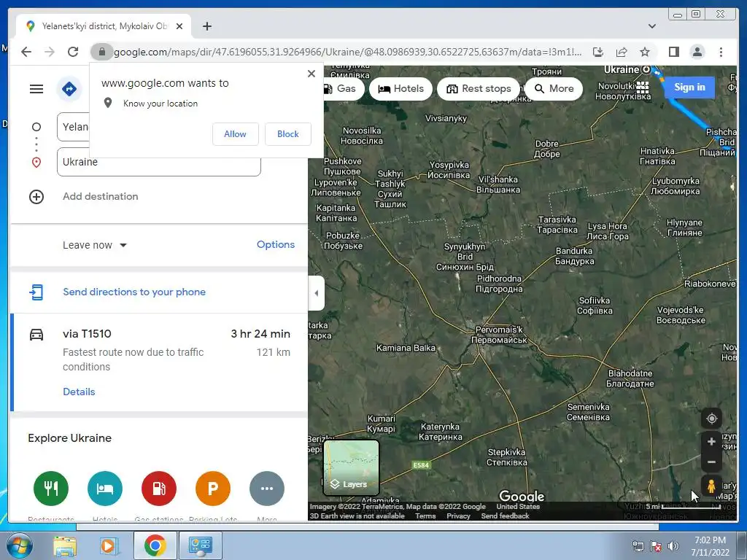Click the horizontal scrollbar below the browser

[x=368, y=526]
